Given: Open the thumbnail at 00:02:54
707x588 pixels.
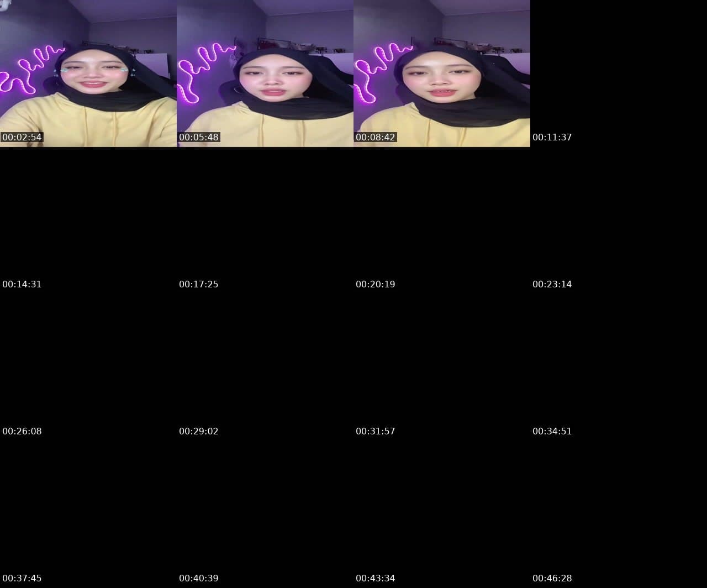Looking at the screenshot, I should tap(88, 73).
